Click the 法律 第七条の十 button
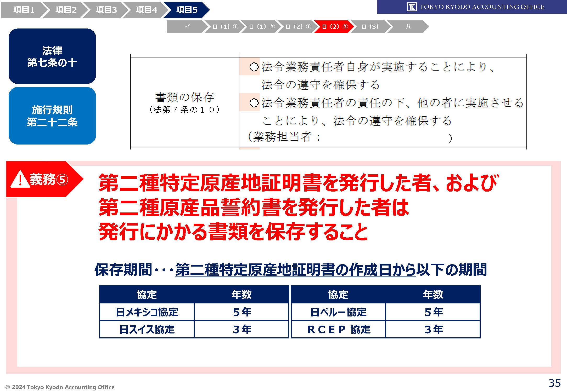Image resolution: width=567 pixels, height=392 pixels. (52, 56)
